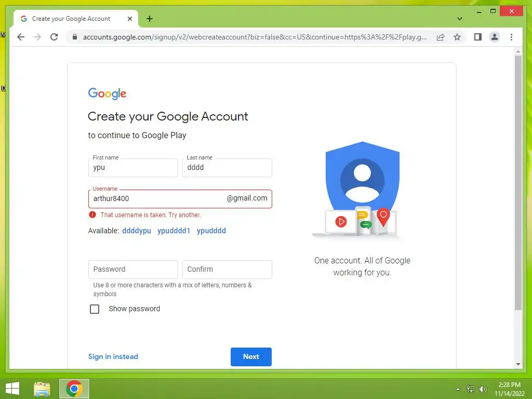Image resolution: width=532 pixels, height=399 pixels.
Task: Enable the Show password checkbox
Action: [95, 309]
